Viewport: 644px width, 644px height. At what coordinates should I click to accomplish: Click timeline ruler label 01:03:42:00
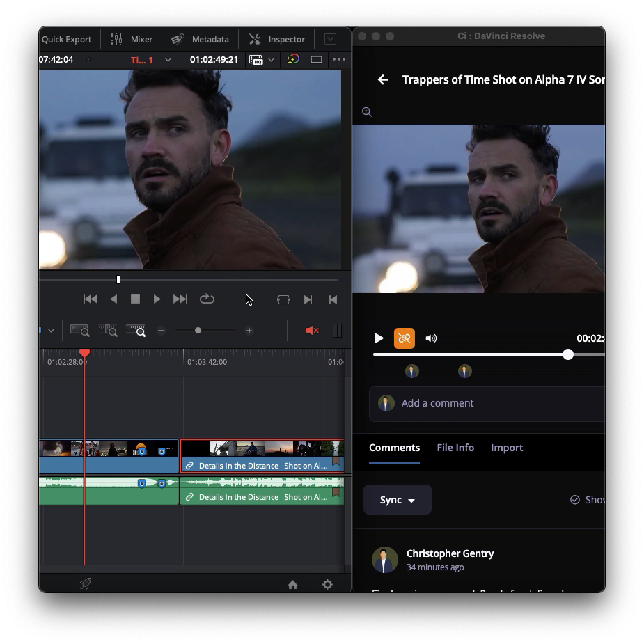tap(207, 362)
